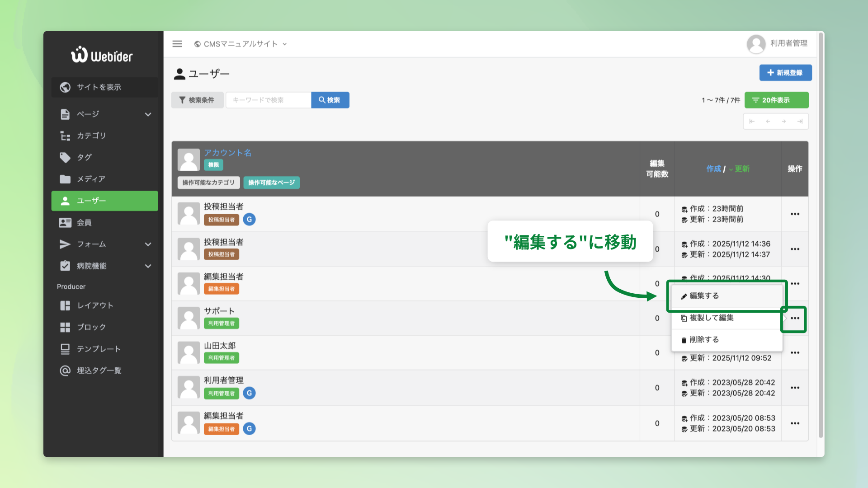
Task: Open actions menu for サポート row
Action: pos(795,319)
